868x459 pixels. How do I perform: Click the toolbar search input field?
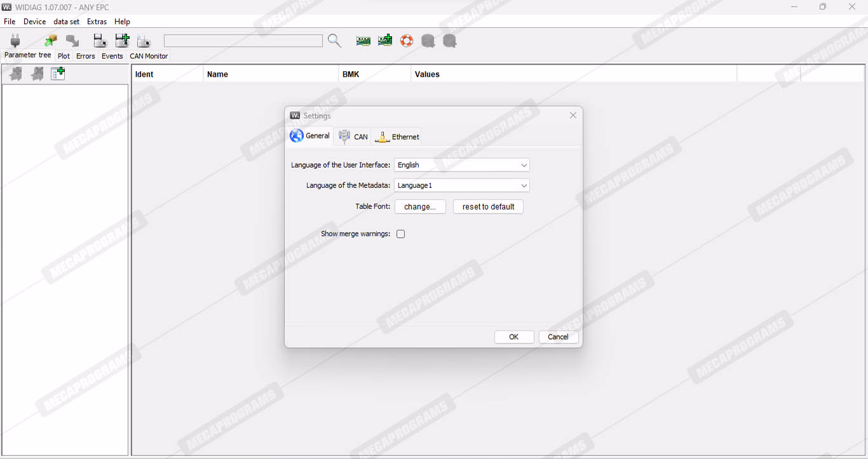[243, 41]
